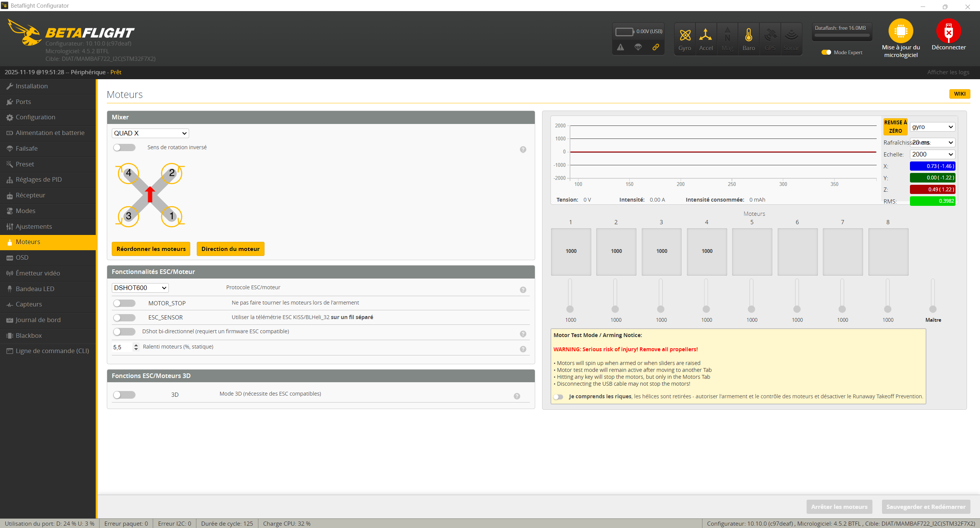The width and height of the screenshot is (980, 528).
Task: Go to the Blackbox tab
Action: [29, 336]
